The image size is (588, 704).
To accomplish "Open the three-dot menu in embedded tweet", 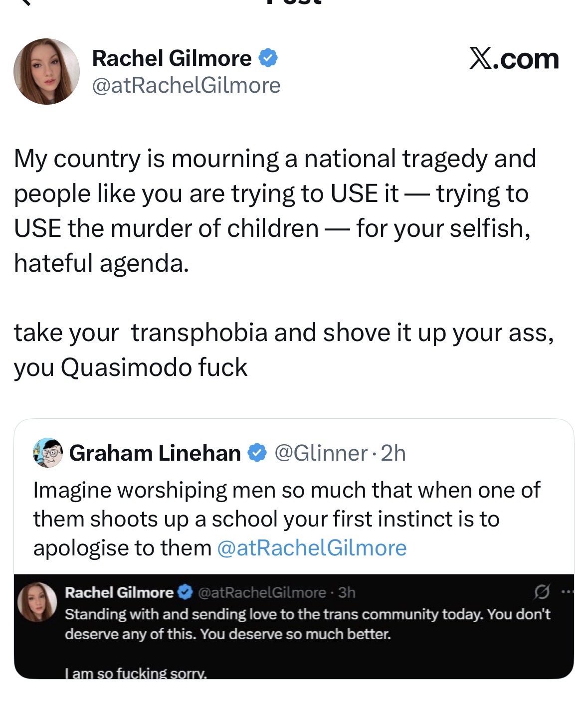I will [567, 592].
